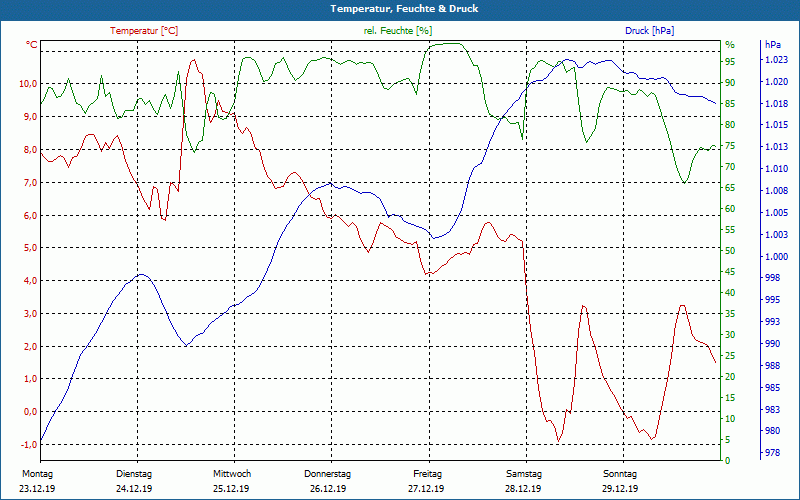
Task: Click the '1.000' pressure axis value
Action: tap(776, 257)
